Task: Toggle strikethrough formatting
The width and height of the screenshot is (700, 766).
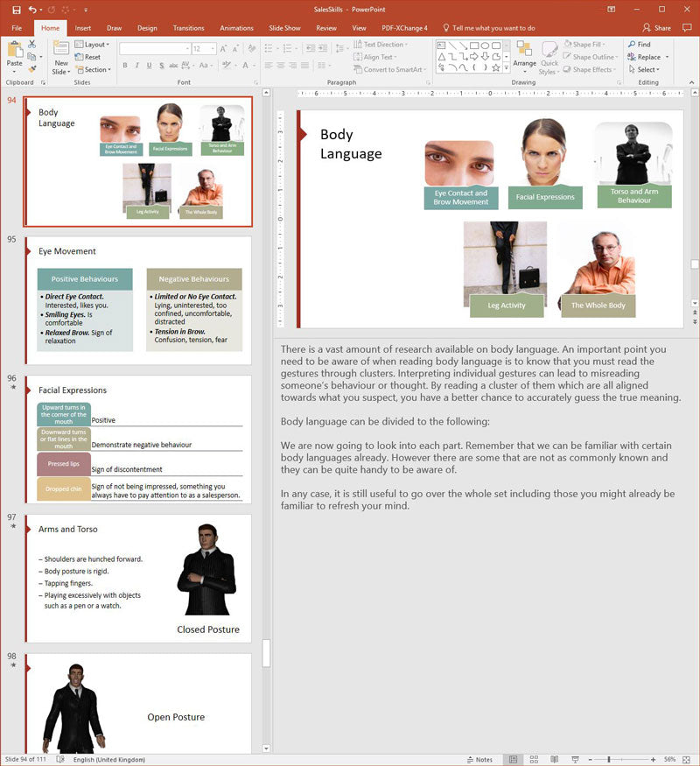Action: point(173,65)
